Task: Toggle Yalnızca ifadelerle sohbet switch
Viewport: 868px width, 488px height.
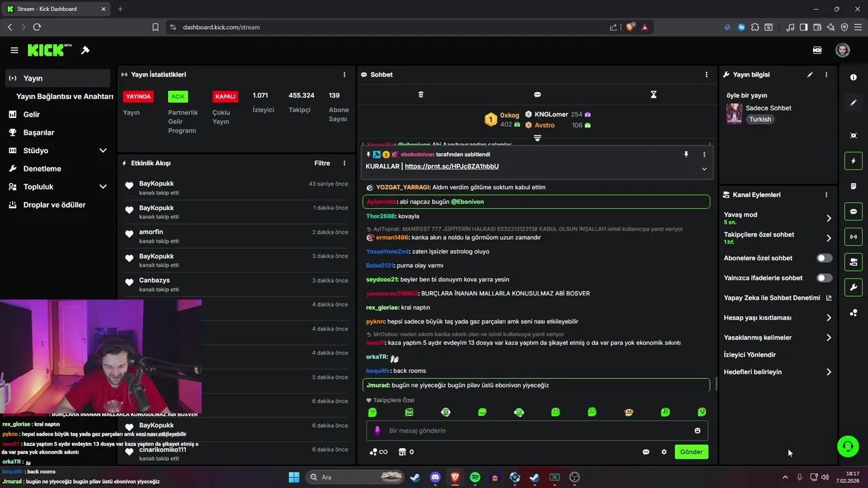Action: [824, 278]
